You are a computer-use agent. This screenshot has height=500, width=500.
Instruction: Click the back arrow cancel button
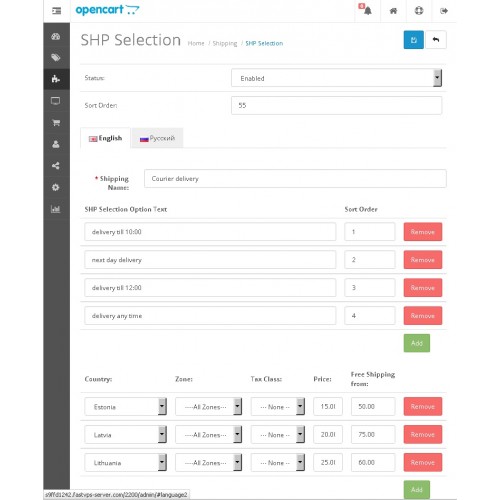436,40
